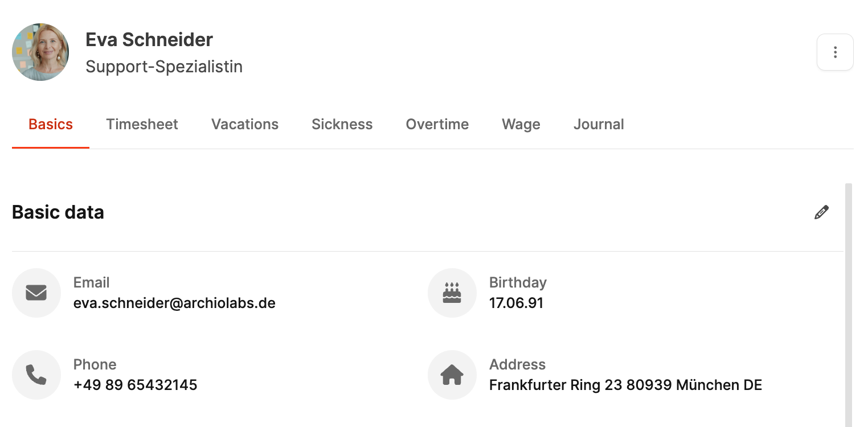The width and height of the screenshot is (868, 427).
Task: View the Wage tab
Action: point(521,124)
